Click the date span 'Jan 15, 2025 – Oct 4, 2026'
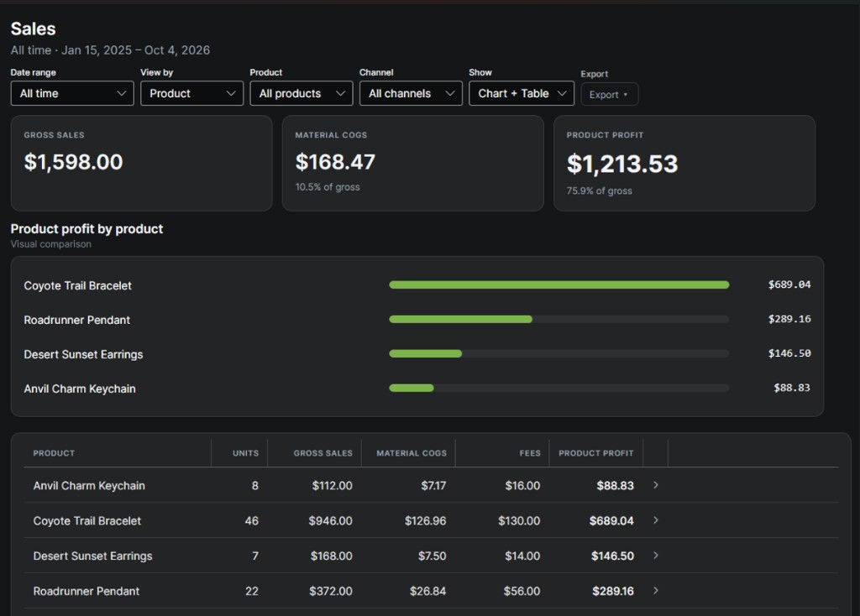860x616 pixels. 135,50
